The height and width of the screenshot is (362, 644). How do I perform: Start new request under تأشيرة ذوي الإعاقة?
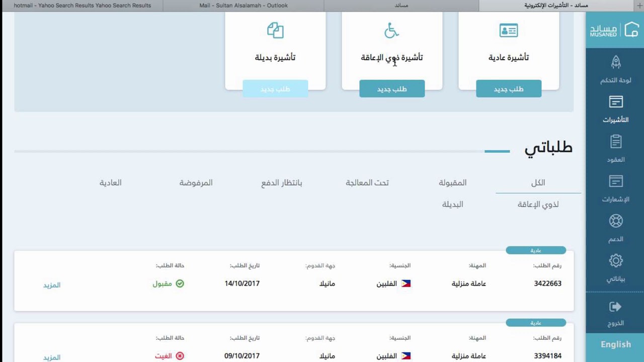(392, 89)
